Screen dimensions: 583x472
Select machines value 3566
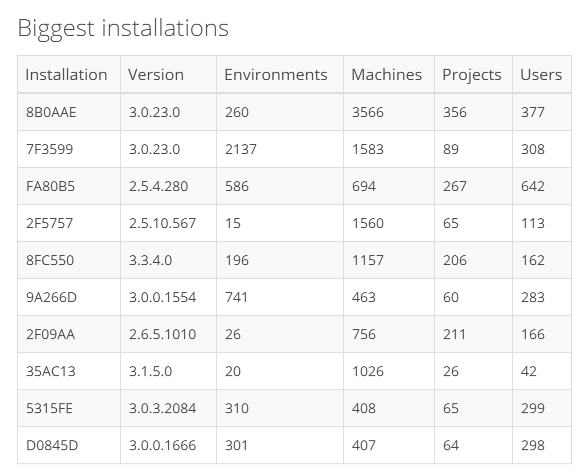coord(368,112)
